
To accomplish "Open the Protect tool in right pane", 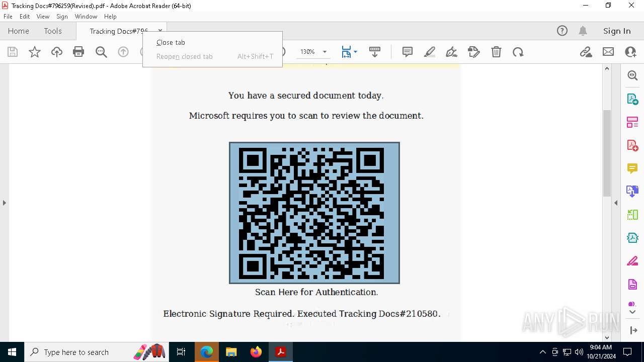I will click(632, 284).
